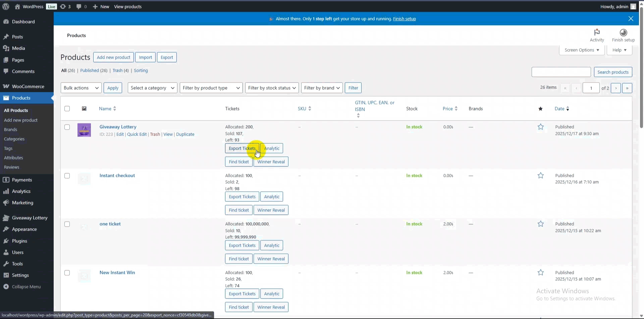
Task: Tick the select-all products checkbox
Action: click(67, 108)
